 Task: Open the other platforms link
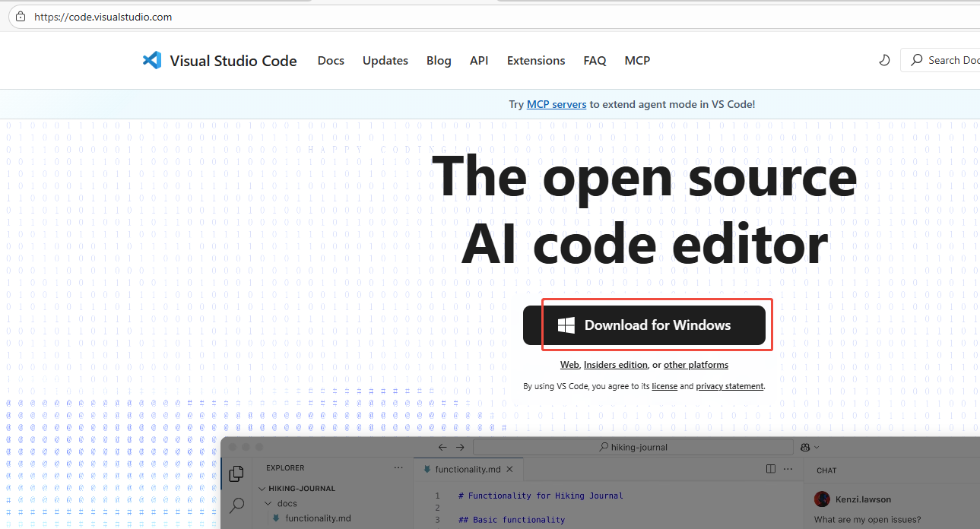tap(696, 365)
